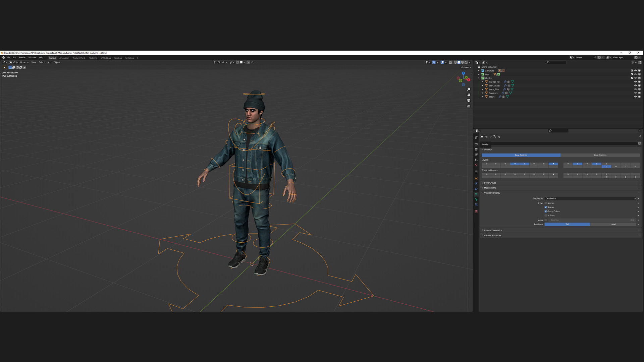
Task: Toggle viewport gizmos icon
Action: click(x=434, y=62)
